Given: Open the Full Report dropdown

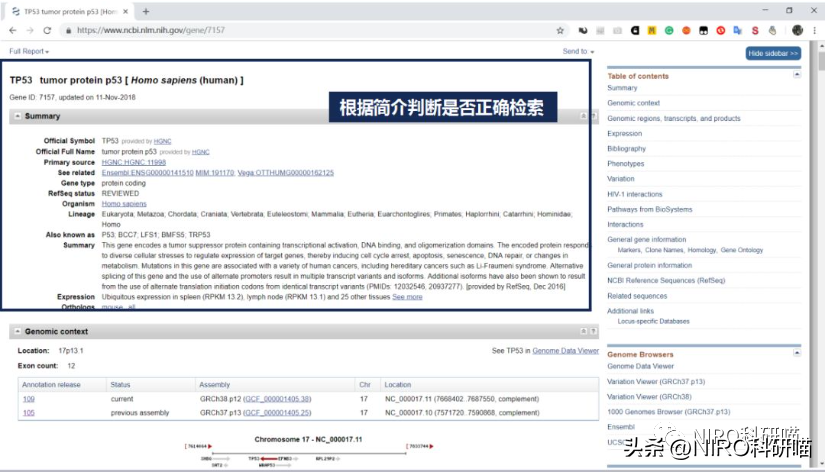Looking at the screenshot, I should point(29,51).
